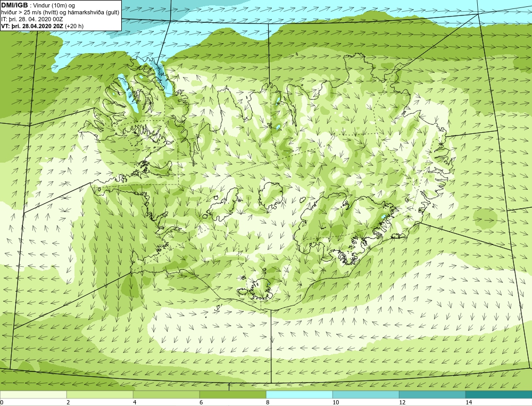Click the 12–14 m/s teal legend swatch
This screenshot has height=406, width=532.
click(x=432, y=394)
